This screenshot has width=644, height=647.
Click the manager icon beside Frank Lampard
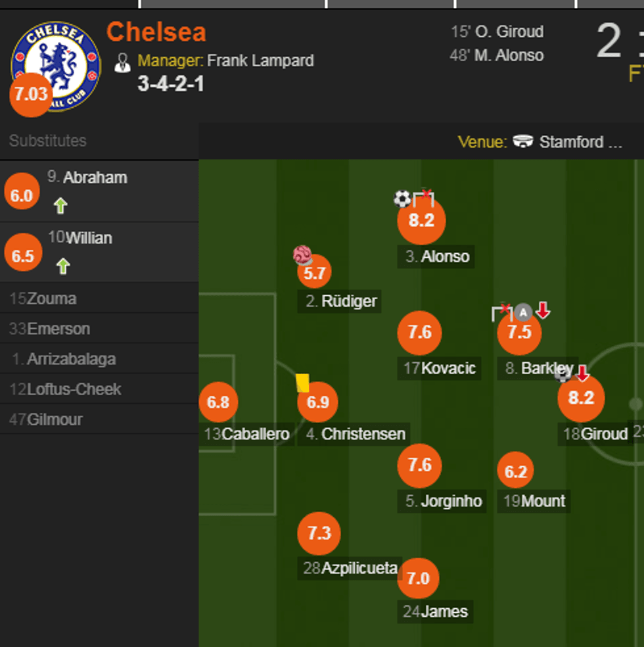pyautogui.click(x=122, y=62)
